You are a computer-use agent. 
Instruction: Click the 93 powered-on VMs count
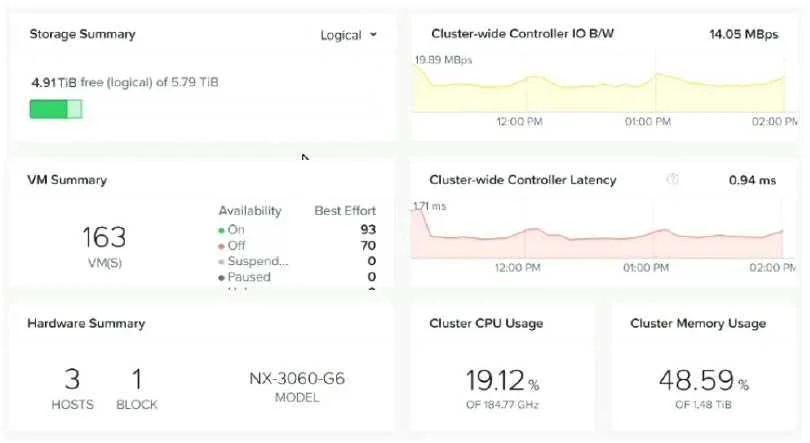pyautogui.click(x=368, y=229)
